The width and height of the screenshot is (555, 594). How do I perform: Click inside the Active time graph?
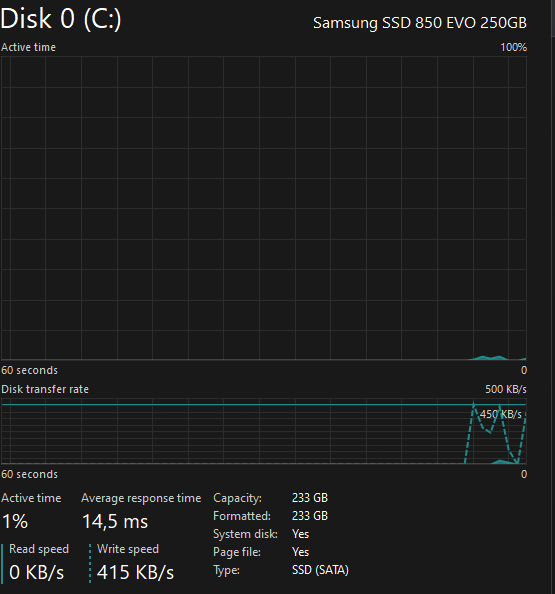(x=264, y=208)
